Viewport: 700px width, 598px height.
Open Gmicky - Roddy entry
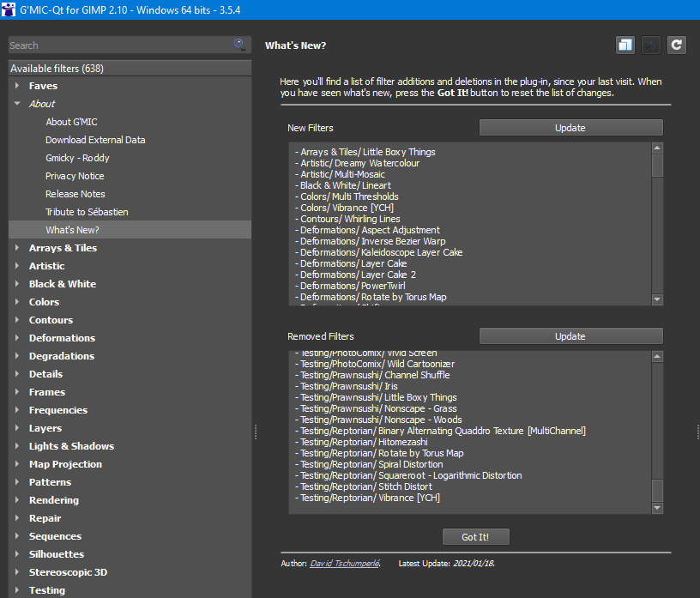coord(77,158)
